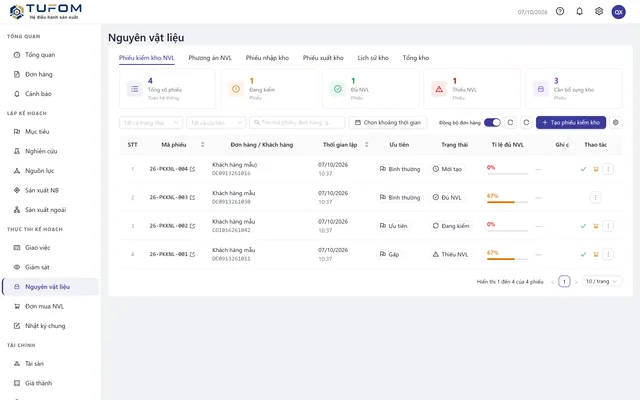Image resolution: width=640 pixels, height=400 pixels.
Task: Click the next page arrow
Action: (576, 282)
